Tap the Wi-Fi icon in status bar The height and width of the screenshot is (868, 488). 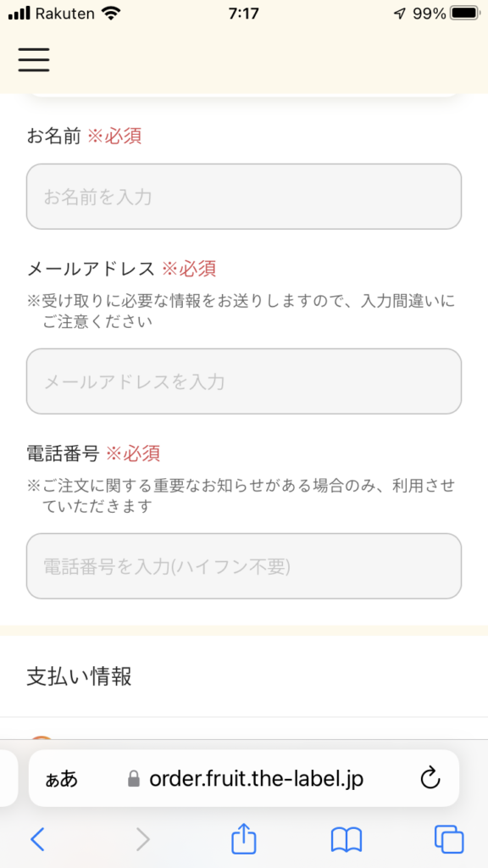point(111,14)
